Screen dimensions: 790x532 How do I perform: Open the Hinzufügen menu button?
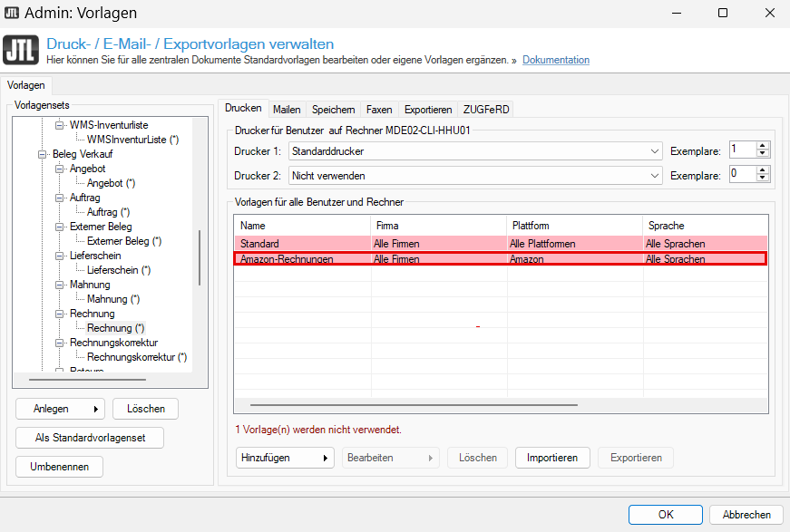[284, 458]
